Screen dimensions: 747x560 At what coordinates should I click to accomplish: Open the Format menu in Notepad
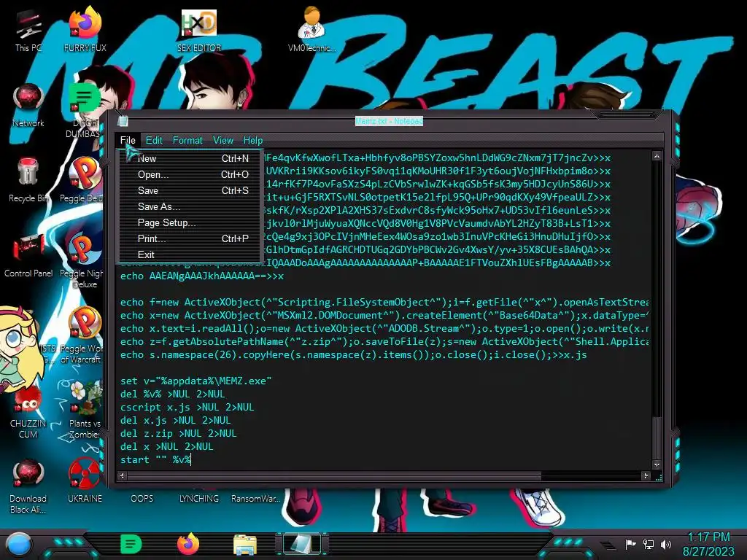pyautogui.click(x=187, y=140)
